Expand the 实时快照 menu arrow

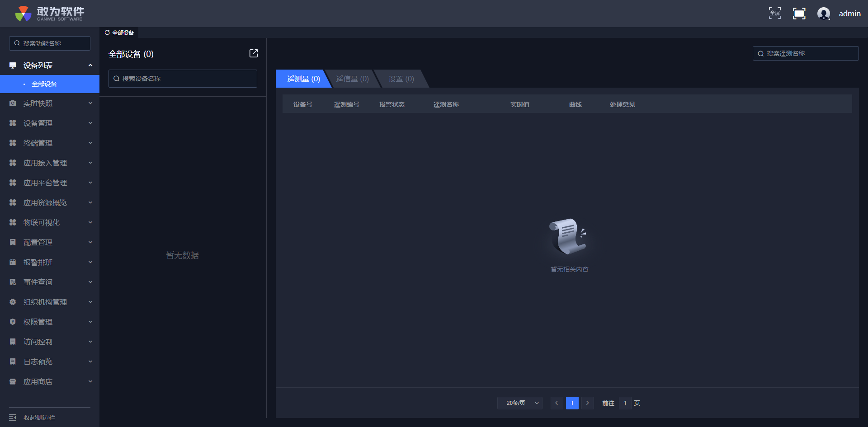[x=90, y=103]
